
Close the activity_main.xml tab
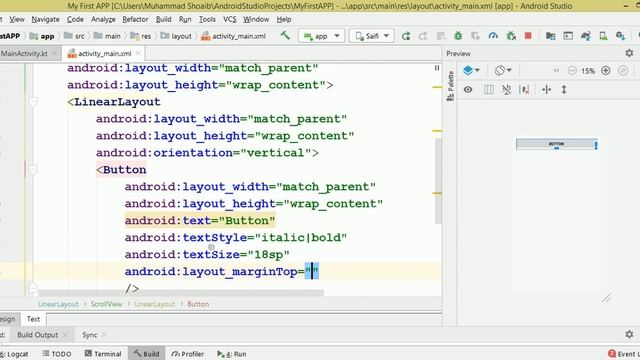[138, 53]
